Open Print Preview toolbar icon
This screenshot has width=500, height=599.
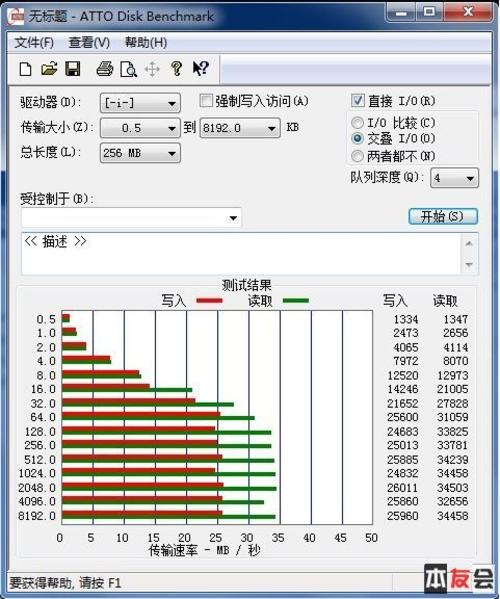tap(128, 70)
